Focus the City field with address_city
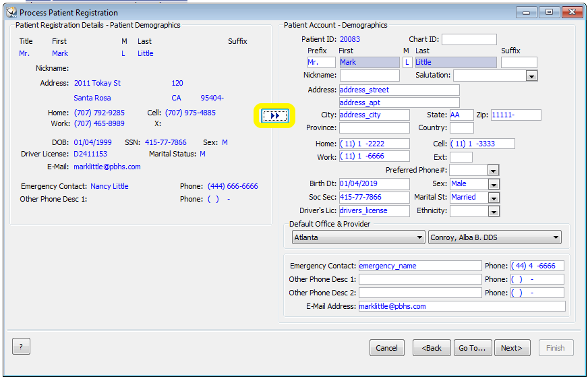The width and height of the screenshot is (588, 379). click(374, 115)
